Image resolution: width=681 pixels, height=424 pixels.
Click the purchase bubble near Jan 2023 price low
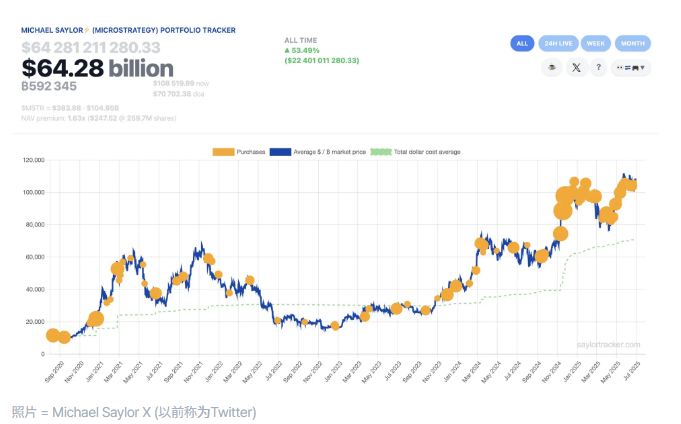(x=335, y=326)
